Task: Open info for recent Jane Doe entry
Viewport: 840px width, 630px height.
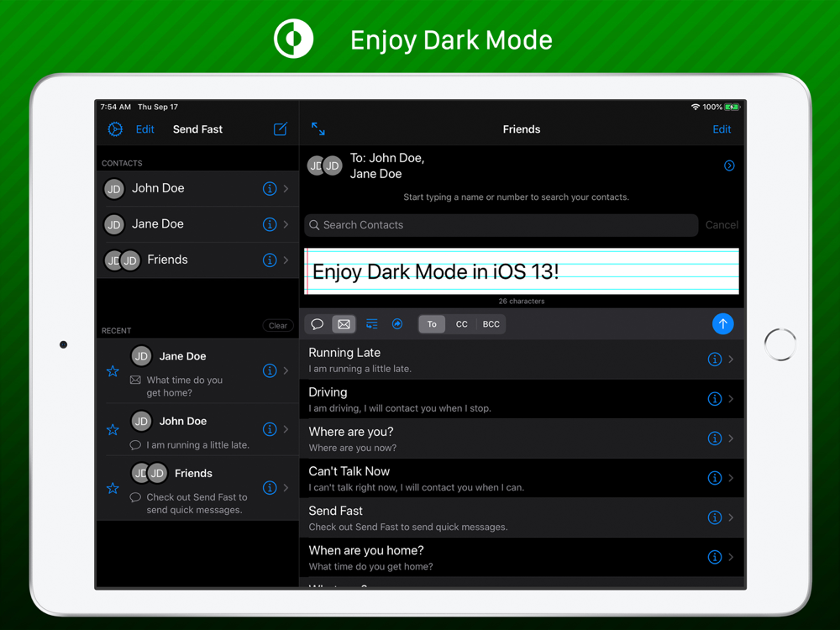Action: point(270,370)
